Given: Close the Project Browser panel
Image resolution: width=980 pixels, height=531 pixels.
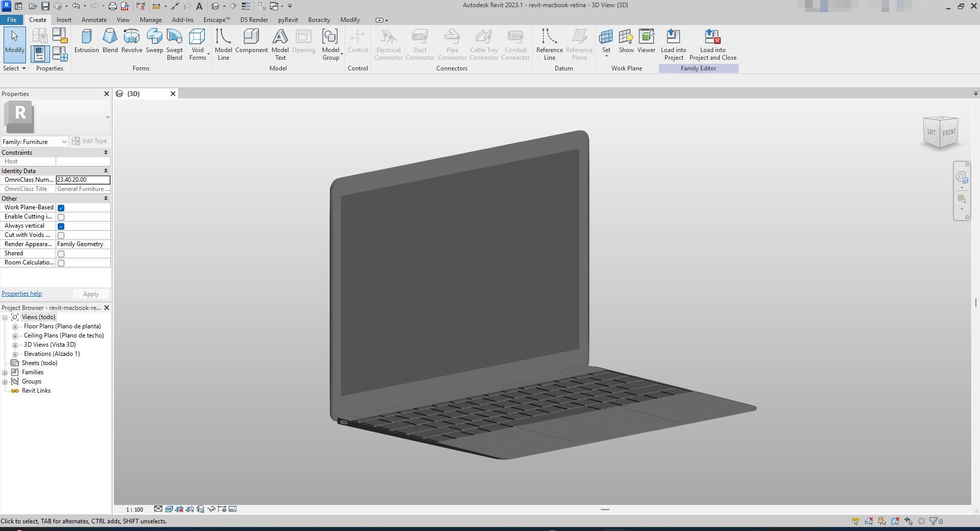Looking at the screenshot, I should 107,308.
